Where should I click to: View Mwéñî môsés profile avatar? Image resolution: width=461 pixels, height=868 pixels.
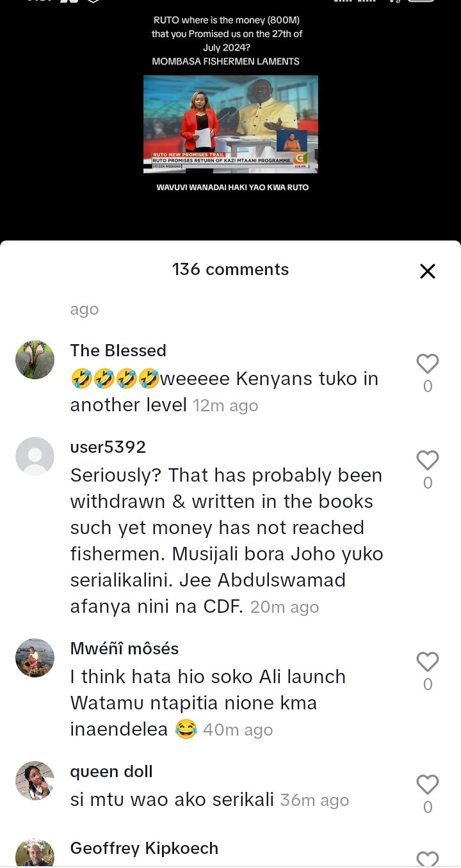tap(35, 658)
